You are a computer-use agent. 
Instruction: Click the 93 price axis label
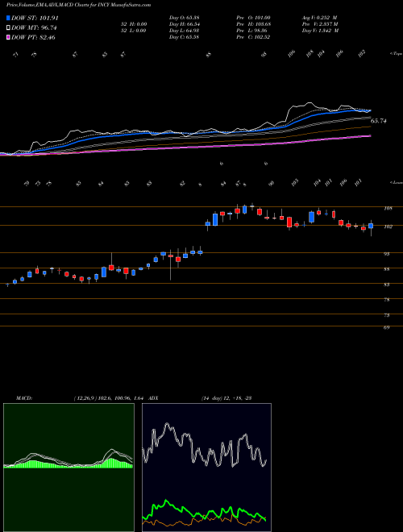pyautogui.click(x=387, y=254)
